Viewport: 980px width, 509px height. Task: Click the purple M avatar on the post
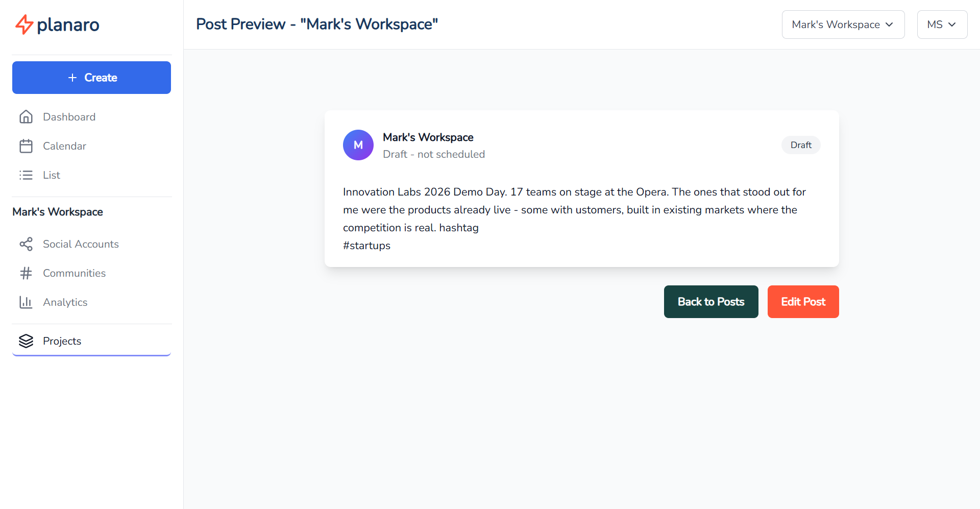tap(358, 145)
